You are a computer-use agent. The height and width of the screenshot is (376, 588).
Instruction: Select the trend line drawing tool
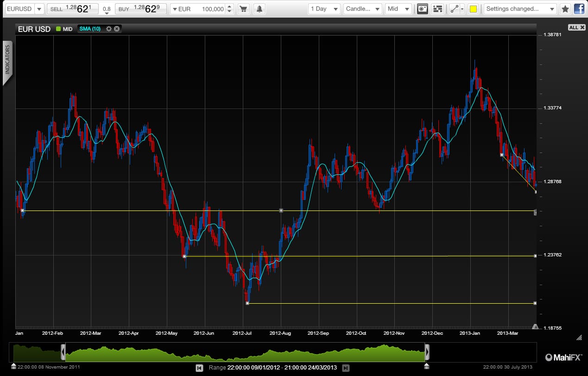[456, 9]
